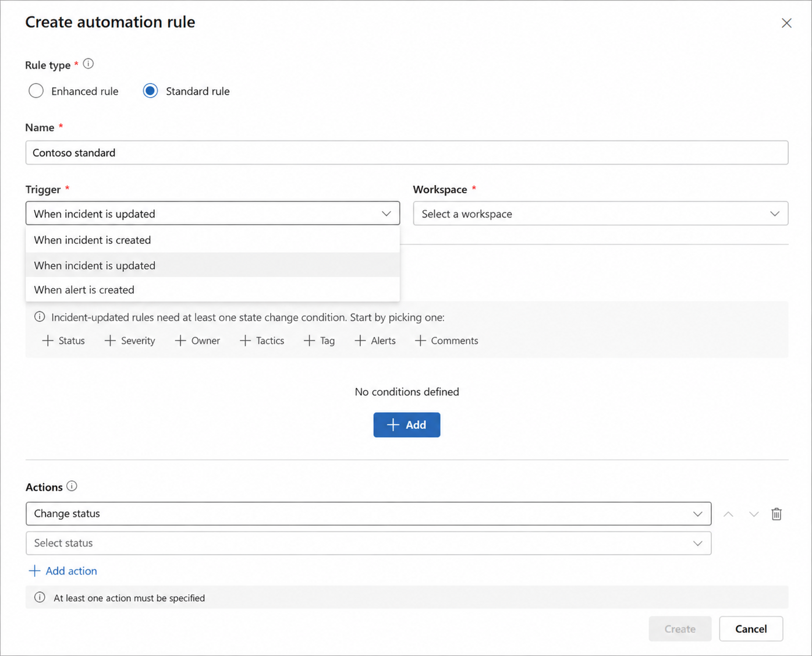This screenshot has width=812, height=656.
Task: Click the Add action link
Action: pos(63,571)
